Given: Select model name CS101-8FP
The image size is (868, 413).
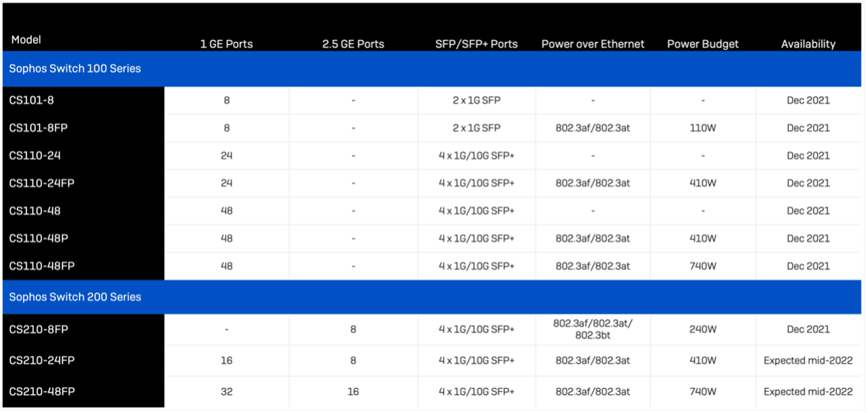Looking at the screenshot, I should [38, 128].
